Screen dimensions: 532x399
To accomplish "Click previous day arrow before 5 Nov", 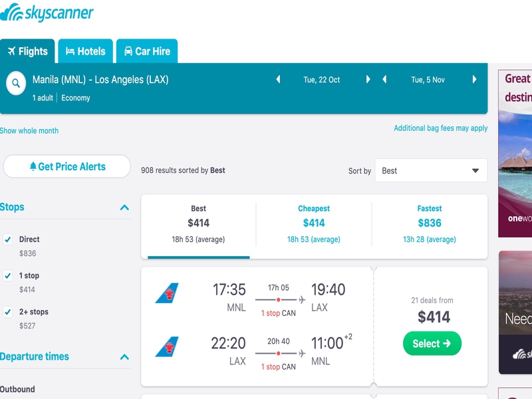I will pyautogui.click(x=384, y=79).
